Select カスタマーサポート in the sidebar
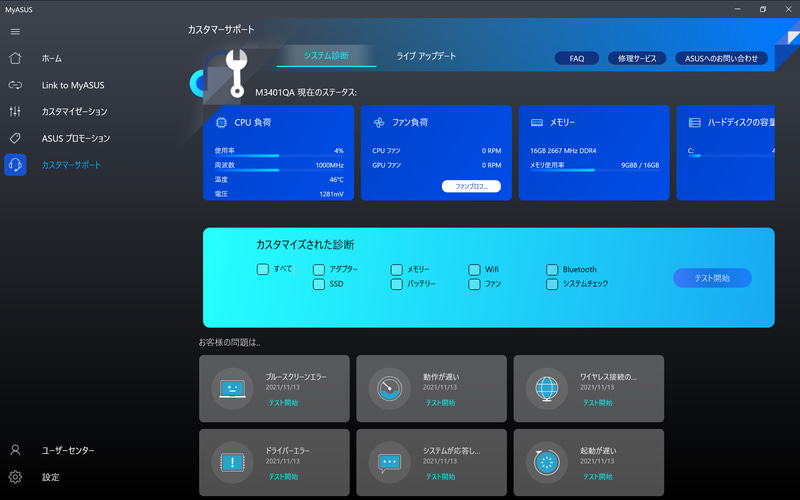This screenshot has height=500, width=800. click(71, 165)
